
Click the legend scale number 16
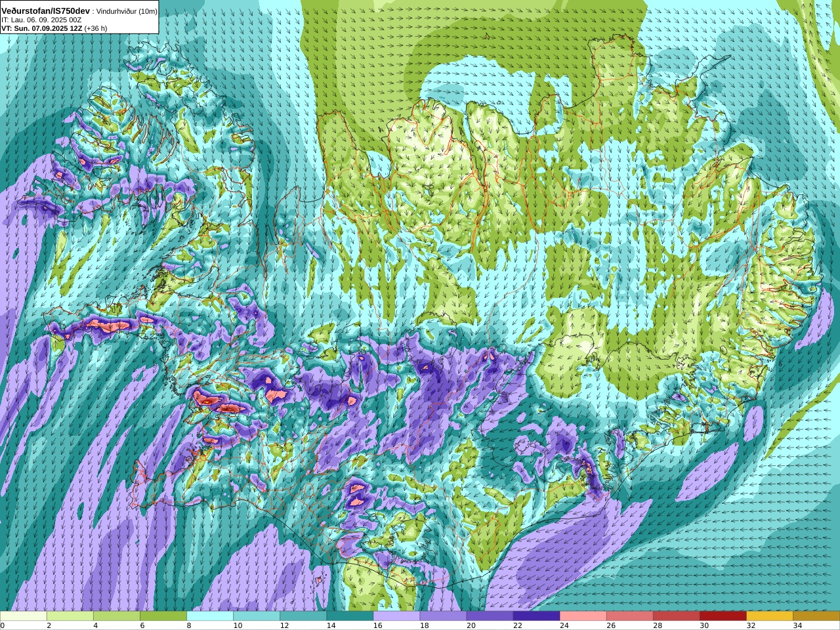(377, 626)
